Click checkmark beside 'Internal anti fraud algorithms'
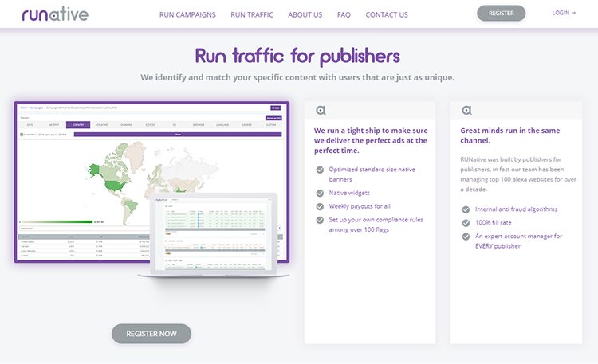The height and width of the screenshot is (364, 598). point(466,209)
